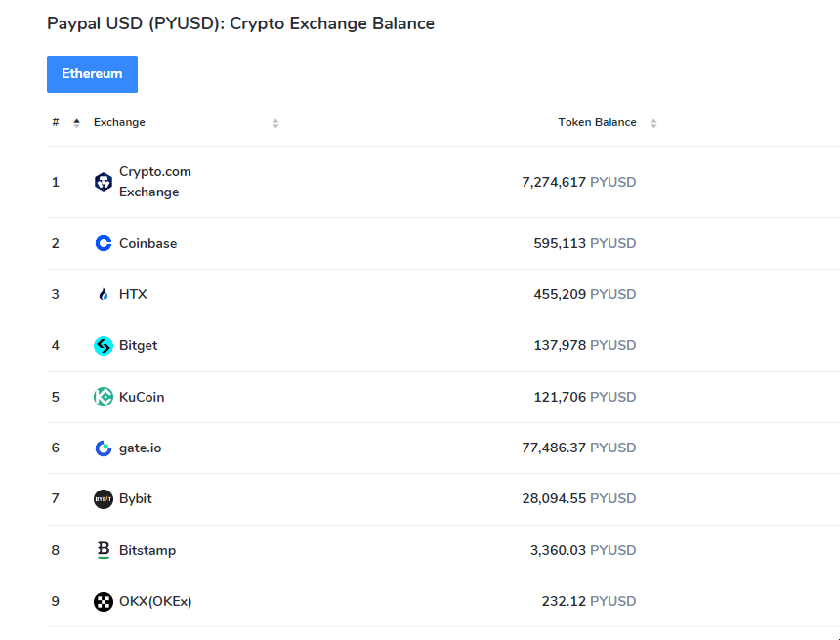The height and width of the screenshot is (640, 840).
Task: Select the Ethereum network tab
Action: point(92,74)
